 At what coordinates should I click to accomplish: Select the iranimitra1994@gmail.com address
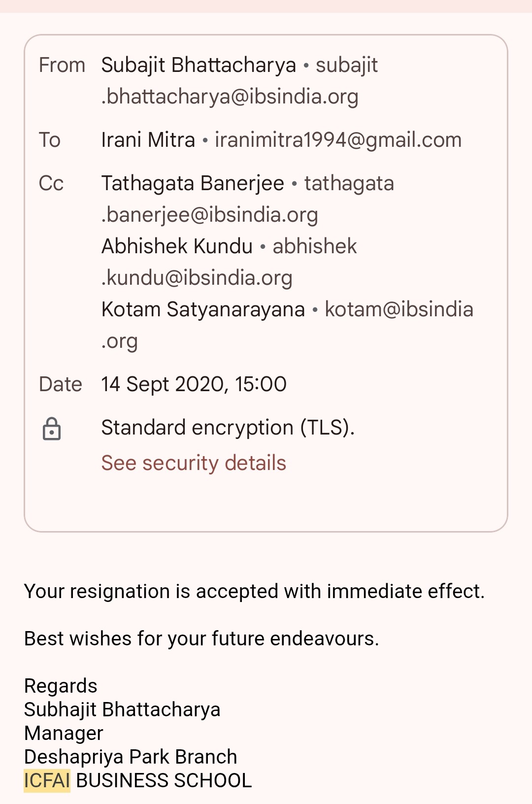[x=338, y=140]
